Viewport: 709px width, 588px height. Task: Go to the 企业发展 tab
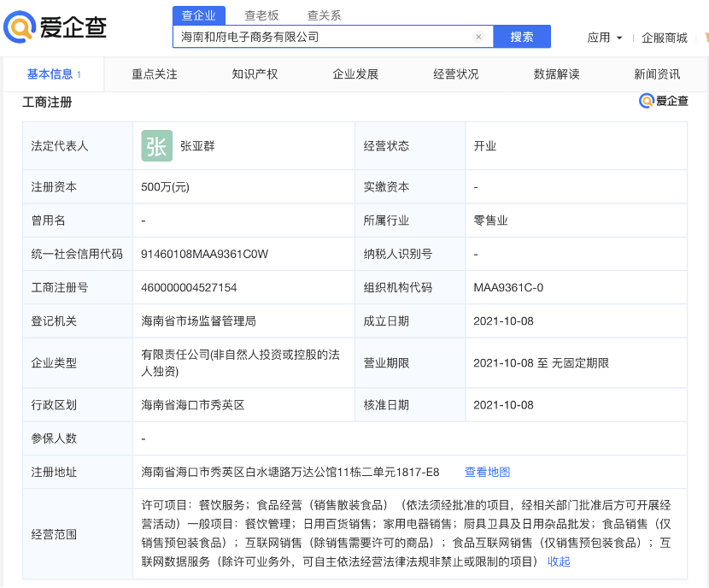tap(355, 74)
